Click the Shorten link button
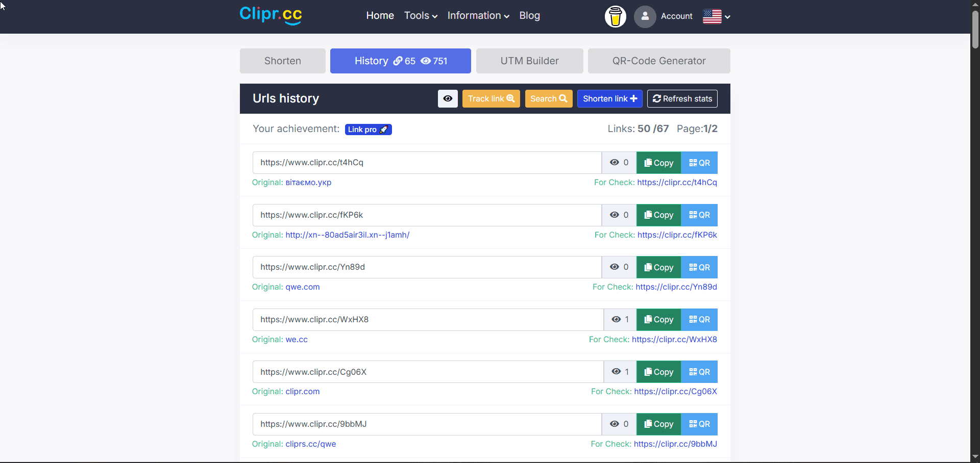 (x=609, y=98)
